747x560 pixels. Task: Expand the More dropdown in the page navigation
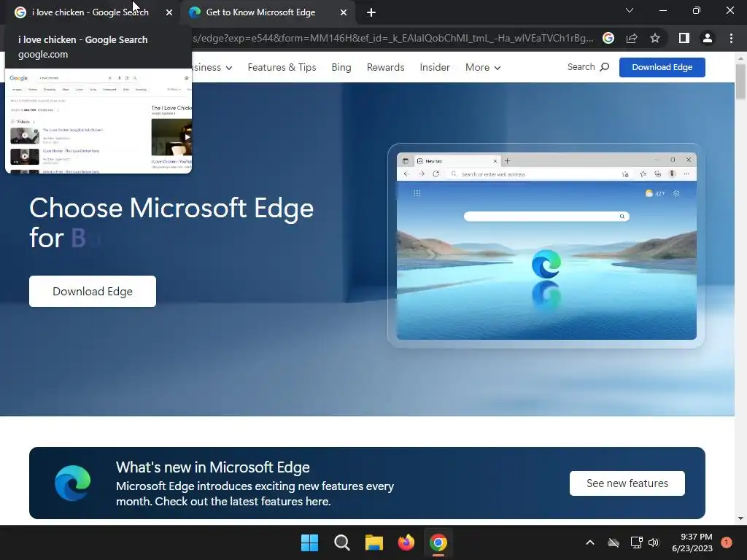[x=483, y=68]
